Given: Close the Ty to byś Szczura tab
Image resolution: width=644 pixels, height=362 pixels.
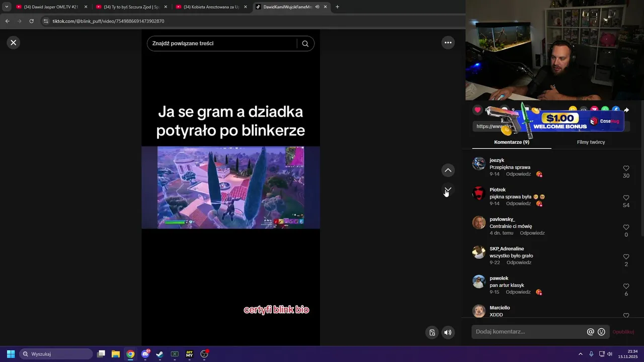Looking at the screenshot, I should tap(166, 7).
